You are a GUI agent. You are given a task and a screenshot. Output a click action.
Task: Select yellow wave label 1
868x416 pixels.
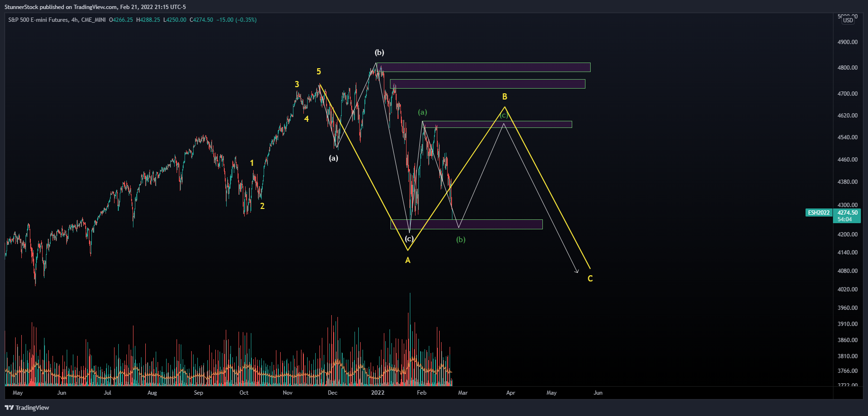coord(252,163)
